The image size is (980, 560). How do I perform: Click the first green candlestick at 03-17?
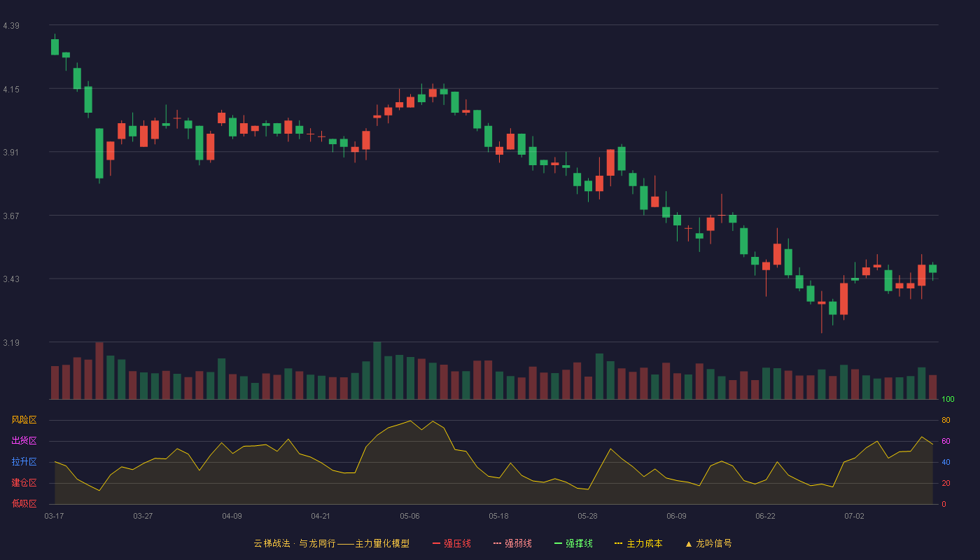(x=55, y=47)
